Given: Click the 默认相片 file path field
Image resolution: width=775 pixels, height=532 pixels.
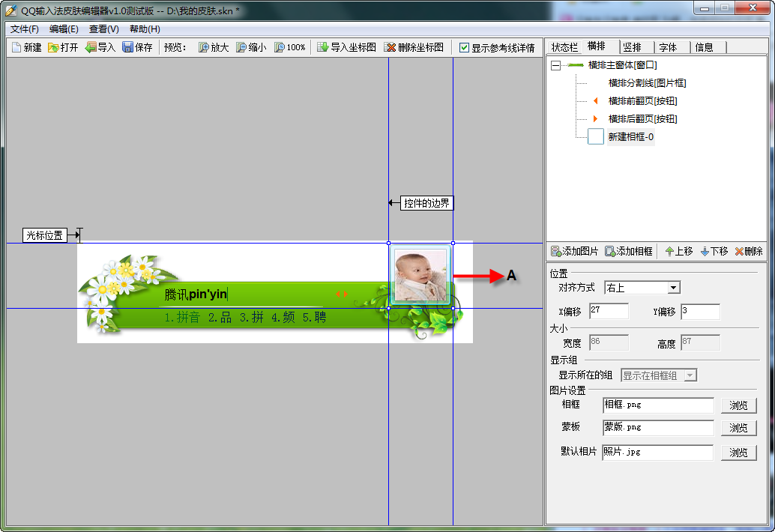Looking at the screenshot, I should [657, 452].
